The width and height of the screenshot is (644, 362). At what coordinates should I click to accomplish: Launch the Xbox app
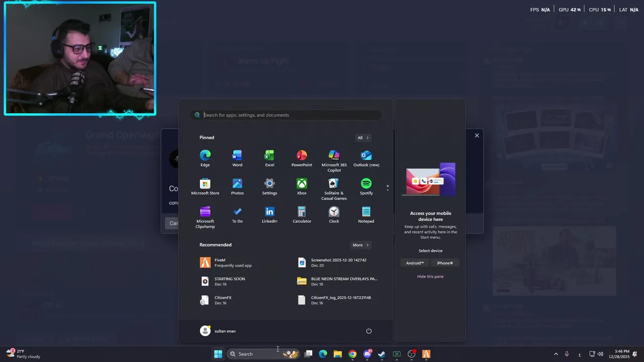(x=301, y=187)
